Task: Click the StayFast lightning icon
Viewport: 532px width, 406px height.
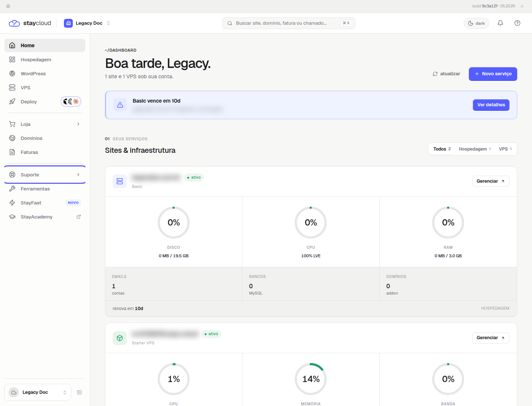Action: point(12,203)
